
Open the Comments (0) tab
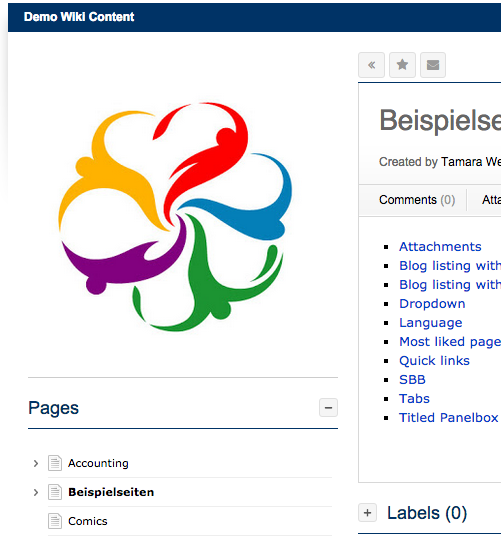417,200
